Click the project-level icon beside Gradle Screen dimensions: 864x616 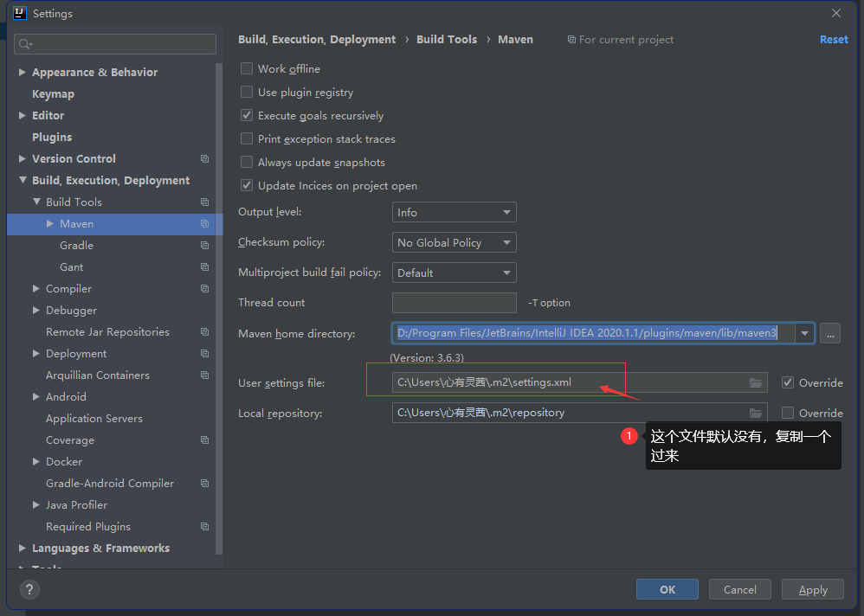[x=205, y=245]
